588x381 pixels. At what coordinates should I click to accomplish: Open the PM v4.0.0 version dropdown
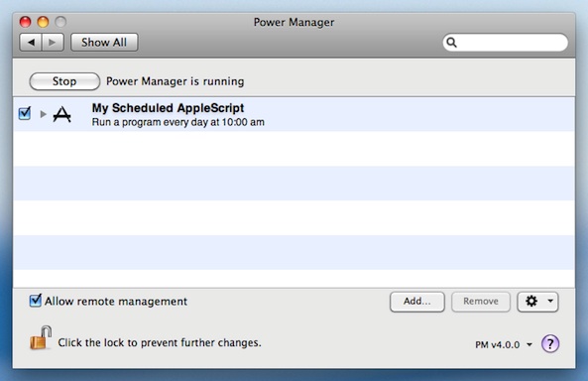point(504,344)
